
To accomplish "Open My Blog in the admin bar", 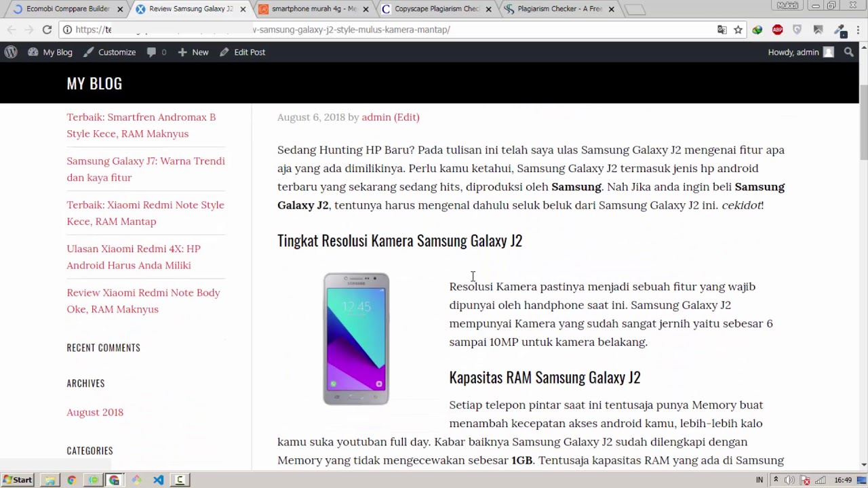I will [50, 52].
